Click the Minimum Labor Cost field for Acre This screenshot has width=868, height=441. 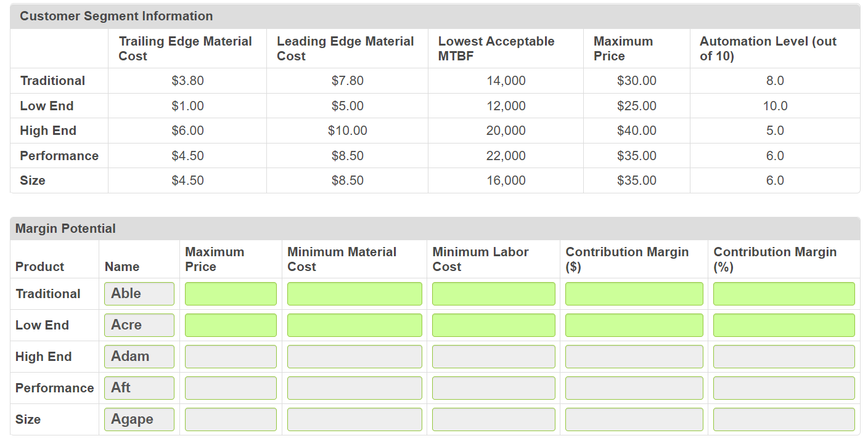click(x=493, y=325)
